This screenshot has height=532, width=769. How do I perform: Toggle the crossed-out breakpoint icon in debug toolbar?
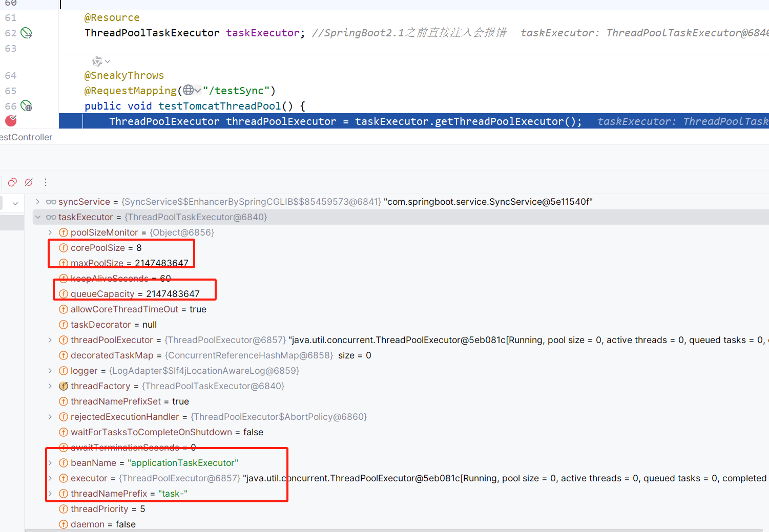click(x=28, y=182)
